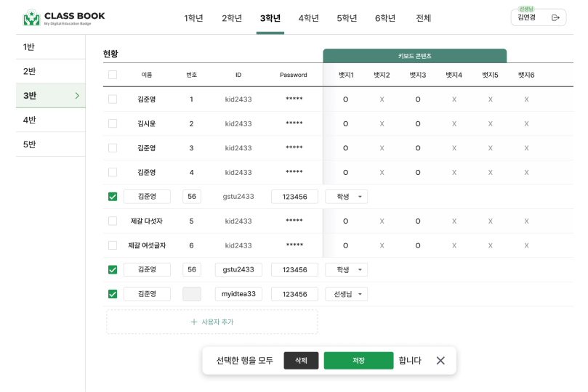Image resolution: width=588 pixels, height=392 pixels.
Task: Uncheck the row with ID myidtea33
Action: pos(113,294)
